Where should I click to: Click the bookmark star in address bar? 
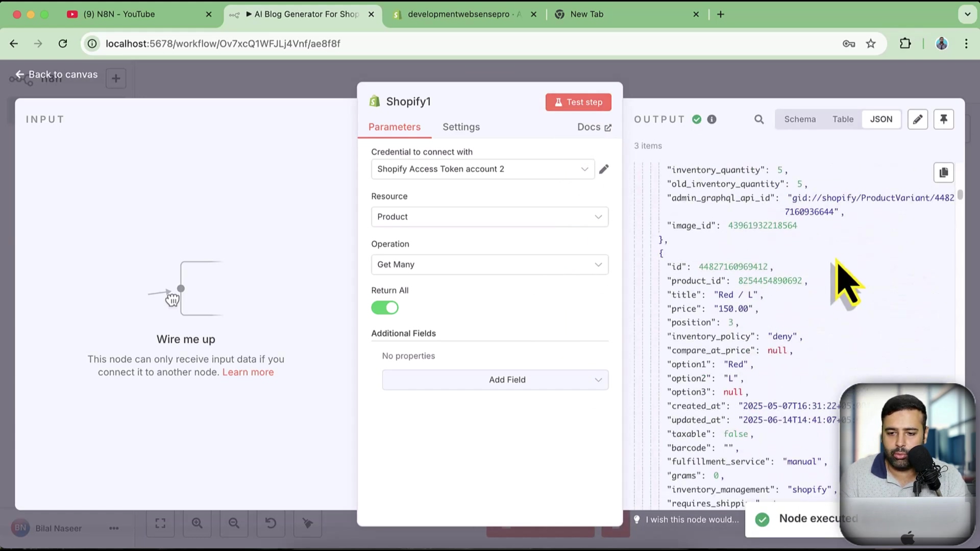871,44
